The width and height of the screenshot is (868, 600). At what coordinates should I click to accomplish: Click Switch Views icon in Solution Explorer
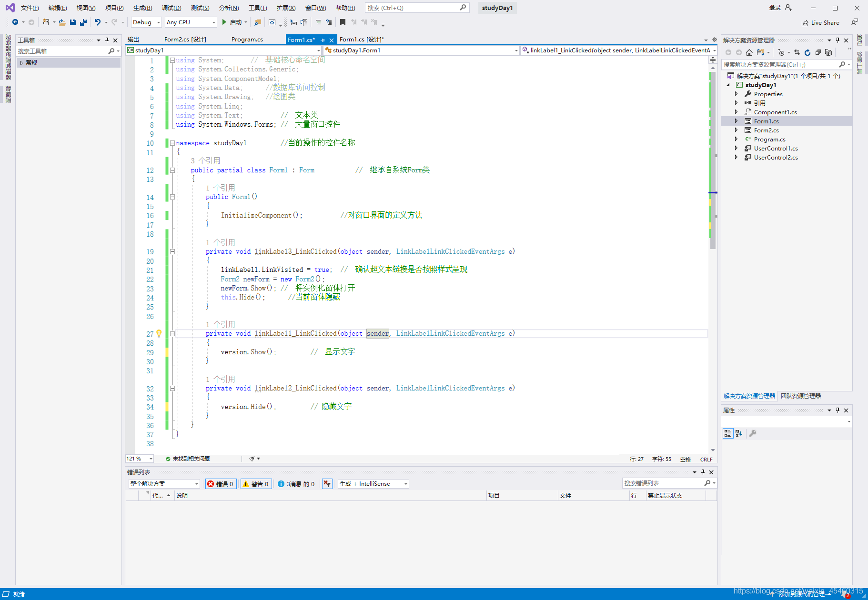[760, 52]
